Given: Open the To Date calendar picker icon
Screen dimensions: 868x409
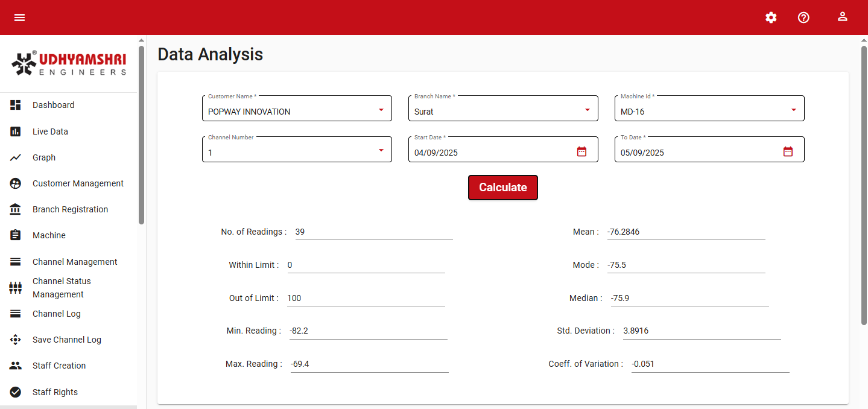Looking at the screenshot, I should click(788, 151).
